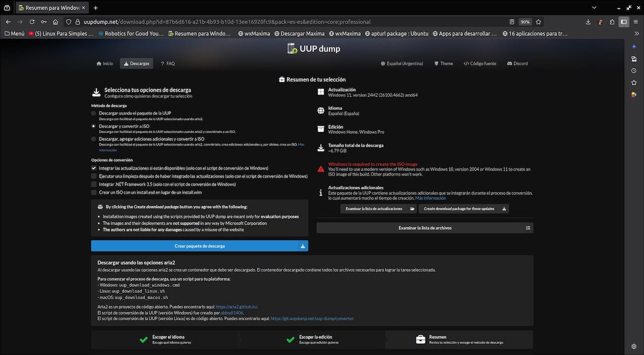Open the Inicio navigation item
This screenshot has width=644, height=355.
click(x=105, y=64)
